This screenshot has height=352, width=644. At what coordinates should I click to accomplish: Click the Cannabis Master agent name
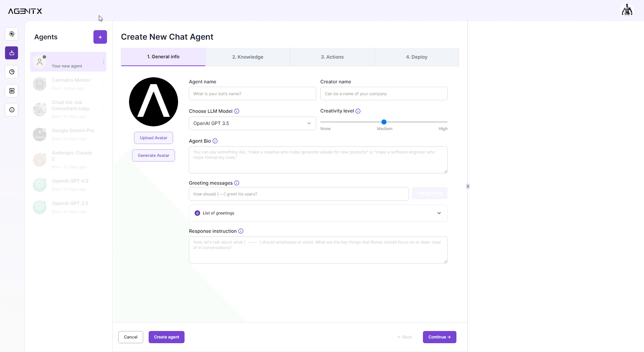click(x=71, y=80)
